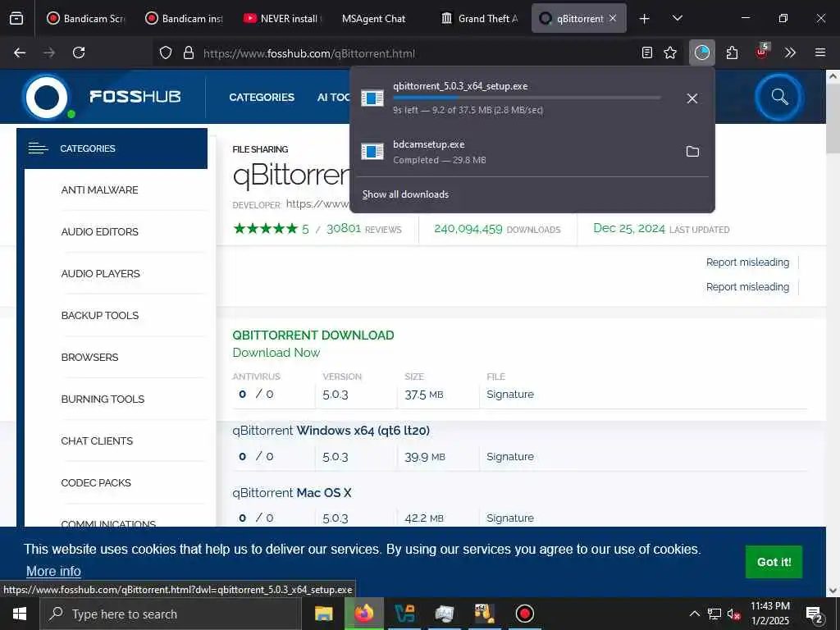Screen dimensions: 840x630
Task: Open the BURNING TOOLS category
Action: pyautogui.click(x=103, y=399)
